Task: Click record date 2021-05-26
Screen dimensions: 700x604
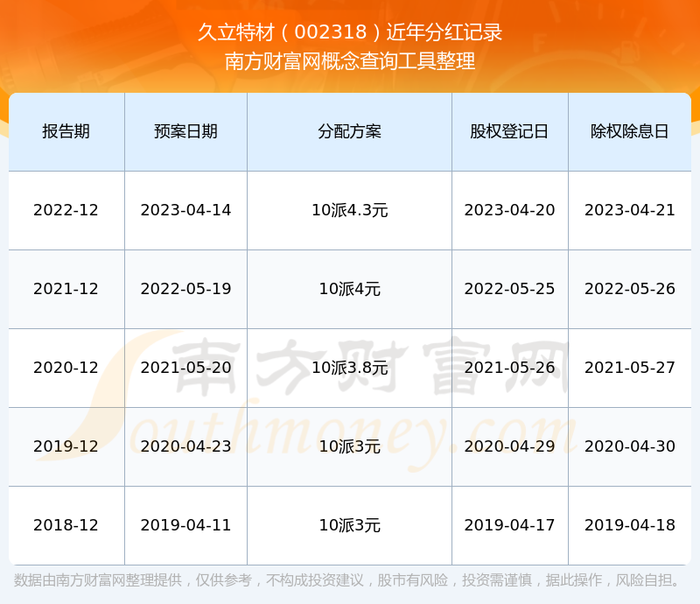Action: point(509,368)
